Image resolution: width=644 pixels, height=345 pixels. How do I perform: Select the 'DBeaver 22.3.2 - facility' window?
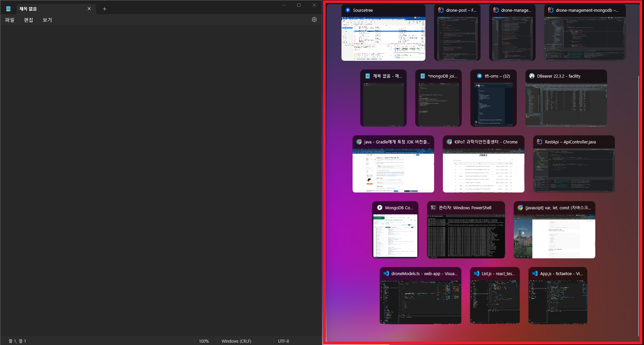pos(566,98)
